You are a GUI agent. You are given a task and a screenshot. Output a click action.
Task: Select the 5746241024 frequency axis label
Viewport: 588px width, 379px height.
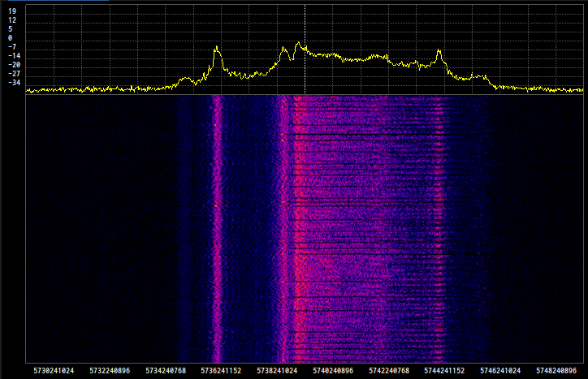(x=500, y=371)
